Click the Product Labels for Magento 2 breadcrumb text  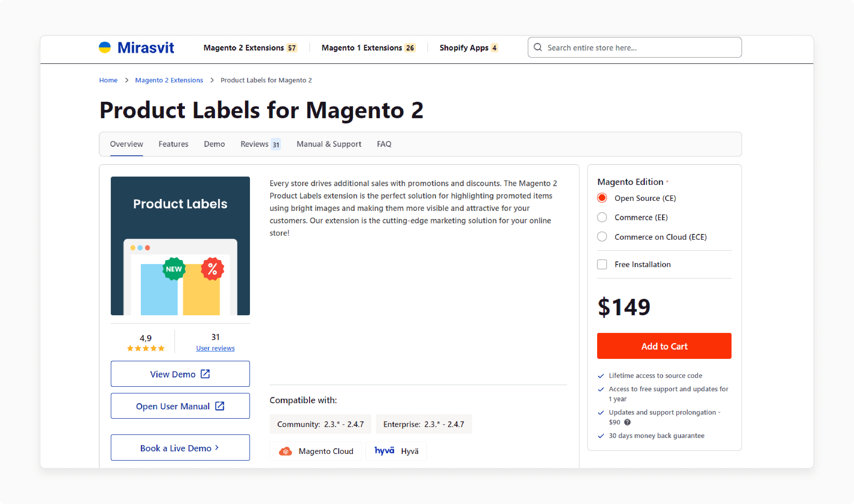(266, 80)
